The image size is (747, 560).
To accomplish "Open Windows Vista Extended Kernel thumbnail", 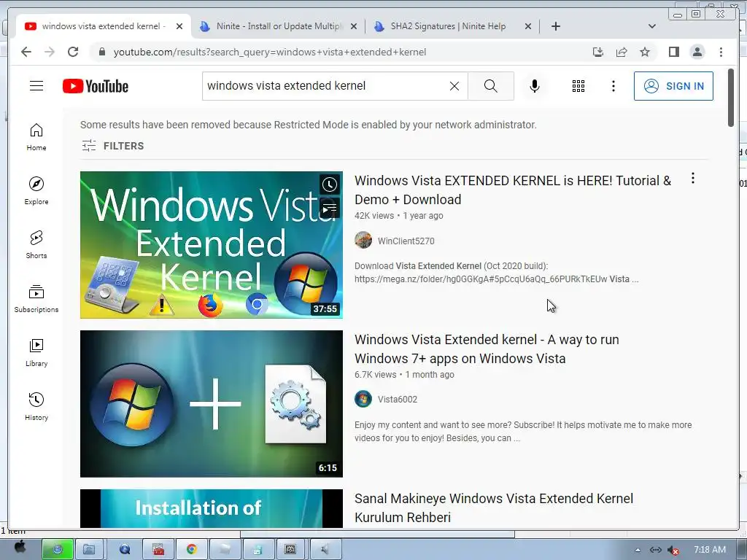I will tap(211, 245).
